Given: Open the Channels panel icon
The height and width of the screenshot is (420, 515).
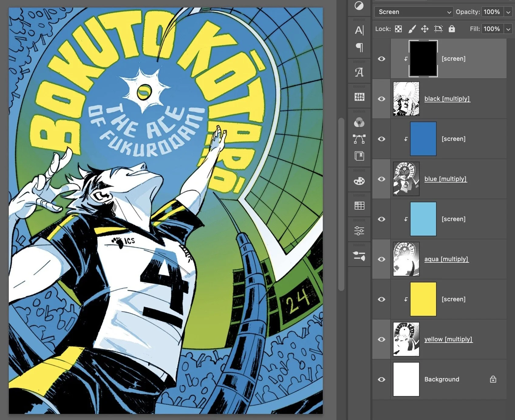Looking at the screenshot, I should click(x=359, y=122).
